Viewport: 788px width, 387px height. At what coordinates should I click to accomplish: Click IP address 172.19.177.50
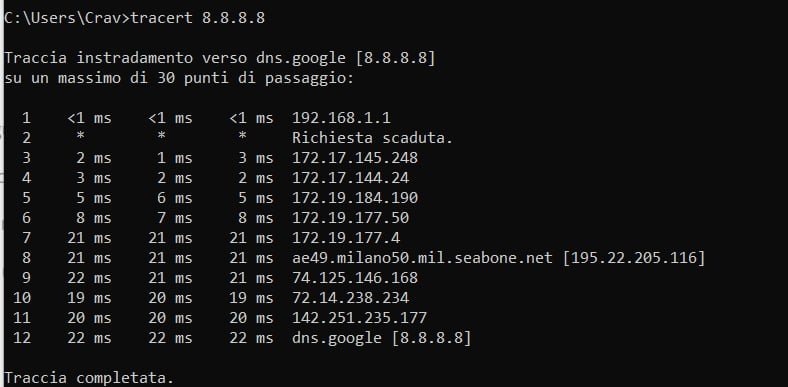pyautogui.click(x=350, y=218)
